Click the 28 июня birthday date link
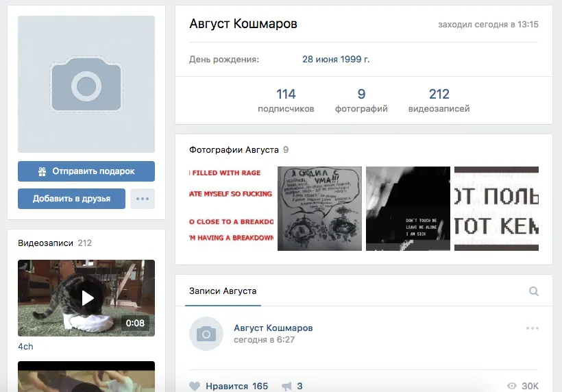 336,60
